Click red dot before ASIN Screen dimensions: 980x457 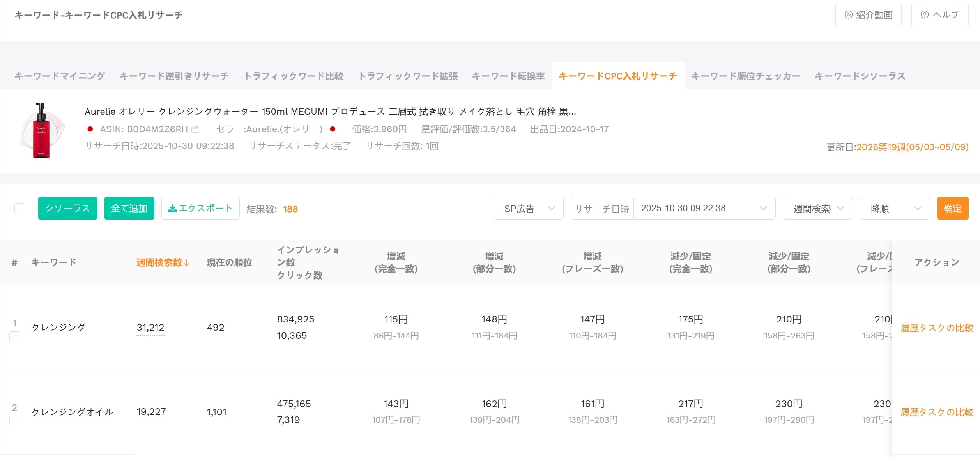[x=90, y=129]
